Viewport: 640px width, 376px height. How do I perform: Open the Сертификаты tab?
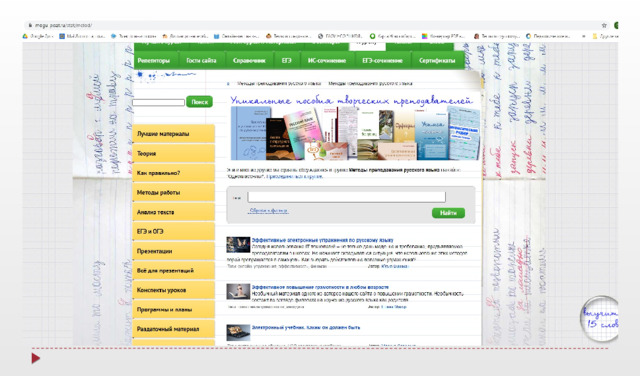[437, 60]
